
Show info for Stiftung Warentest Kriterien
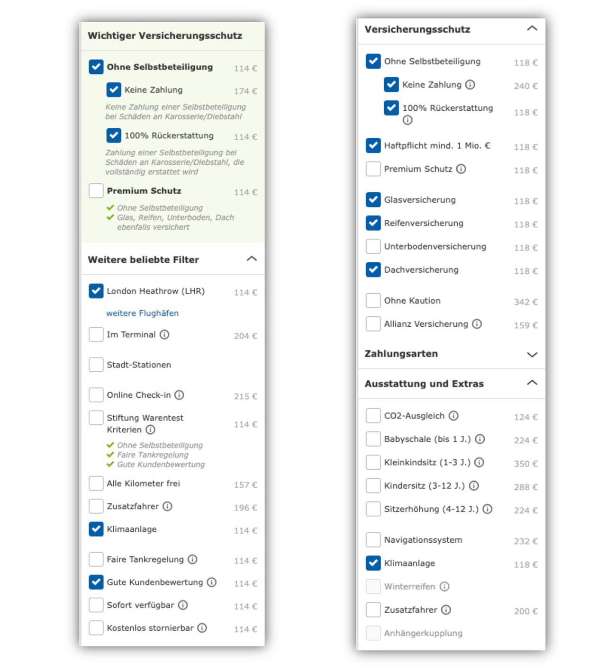pos(150,430)
